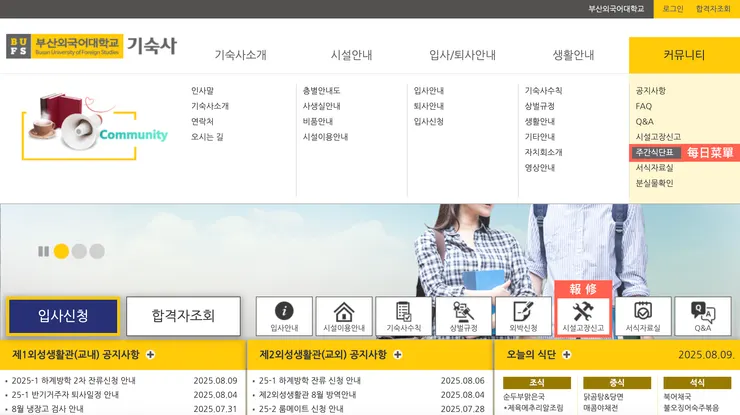Open notice 25-1 반기거주자 퇴사일정 안내
This screenshot has height=415, width=740.
point(65,395)
